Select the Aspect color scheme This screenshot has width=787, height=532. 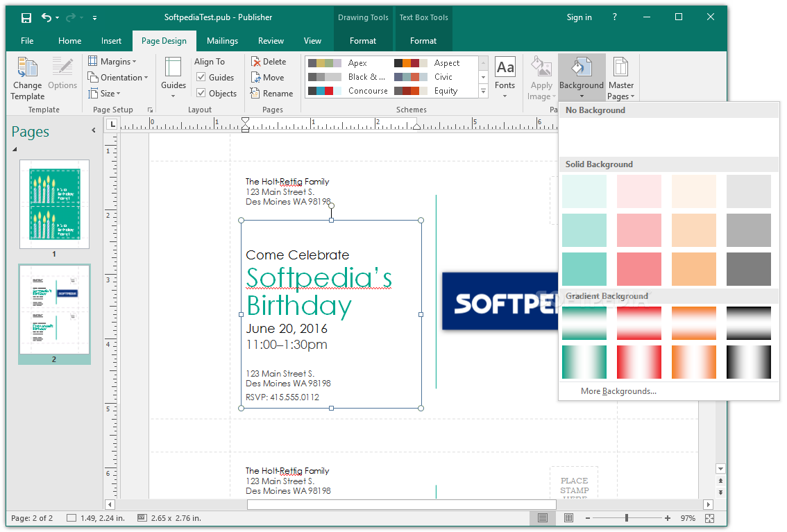434,63
